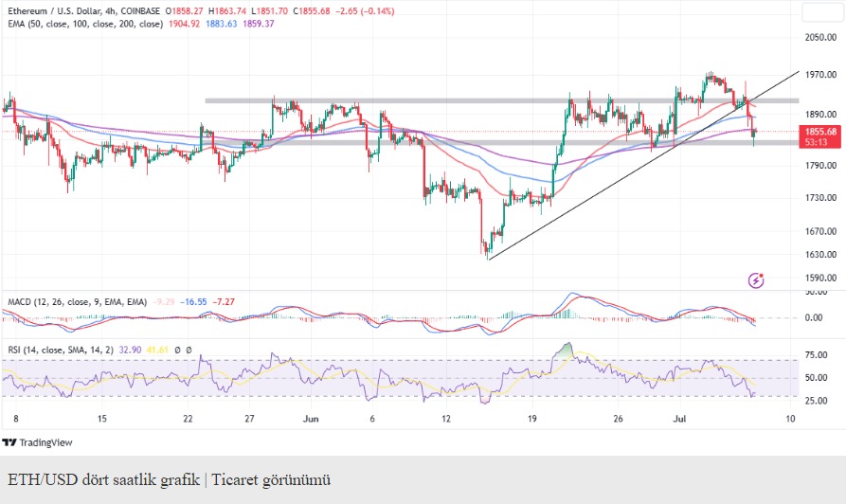Click the date label 12 on the time axis
Screen dimensions: 846x504
click(x=445, y=419)
